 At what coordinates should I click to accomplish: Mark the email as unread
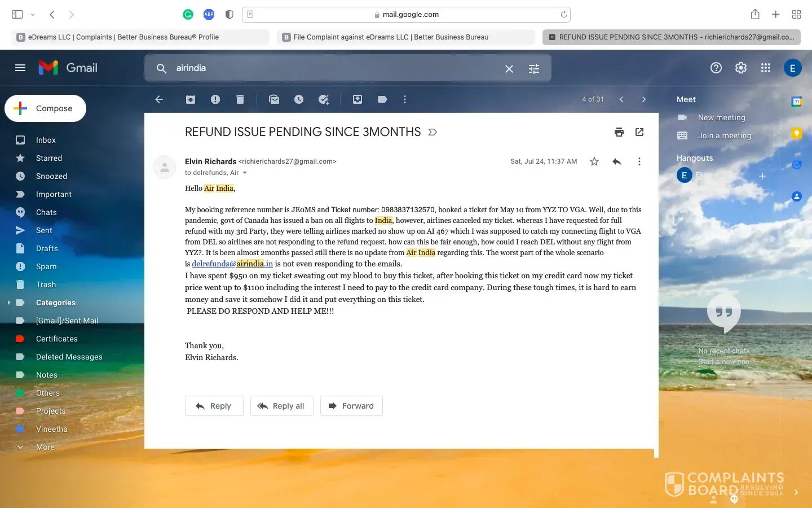pos(274,99)
